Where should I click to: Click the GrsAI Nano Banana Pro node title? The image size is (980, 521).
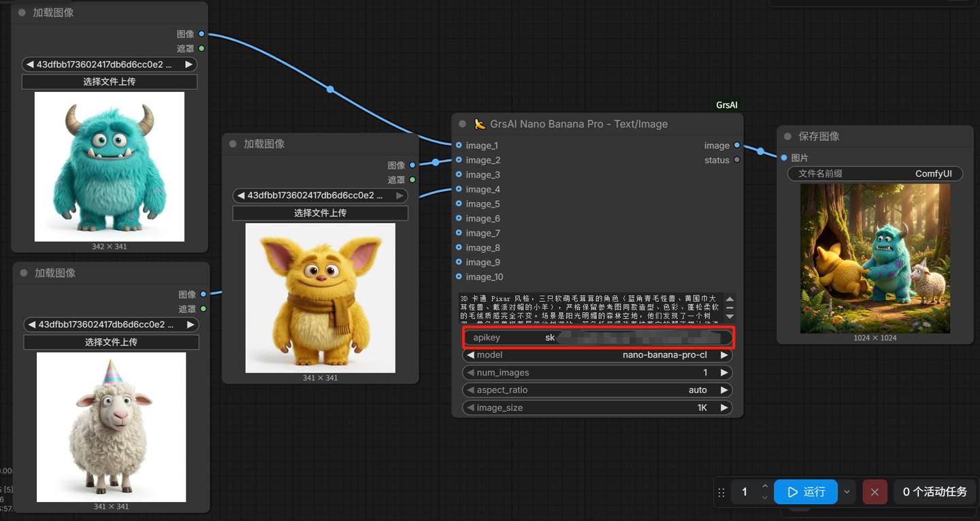point(570,124)
